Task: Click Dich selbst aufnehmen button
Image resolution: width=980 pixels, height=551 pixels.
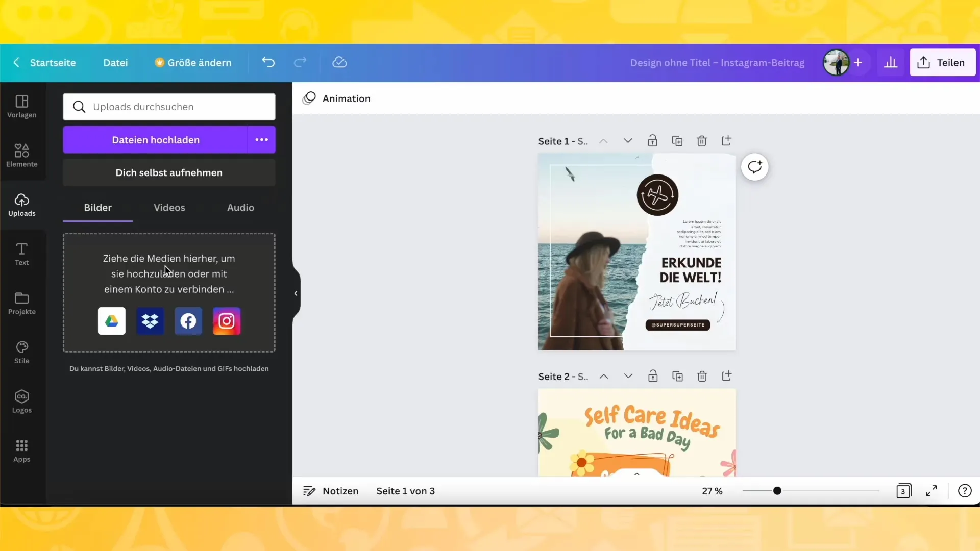Action: click(169, 173)
